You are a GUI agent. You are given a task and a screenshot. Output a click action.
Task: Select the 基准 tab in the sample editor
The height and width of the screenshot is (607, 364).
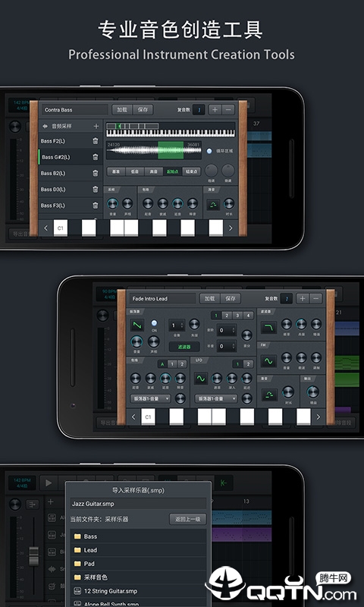tap(116, 171)
